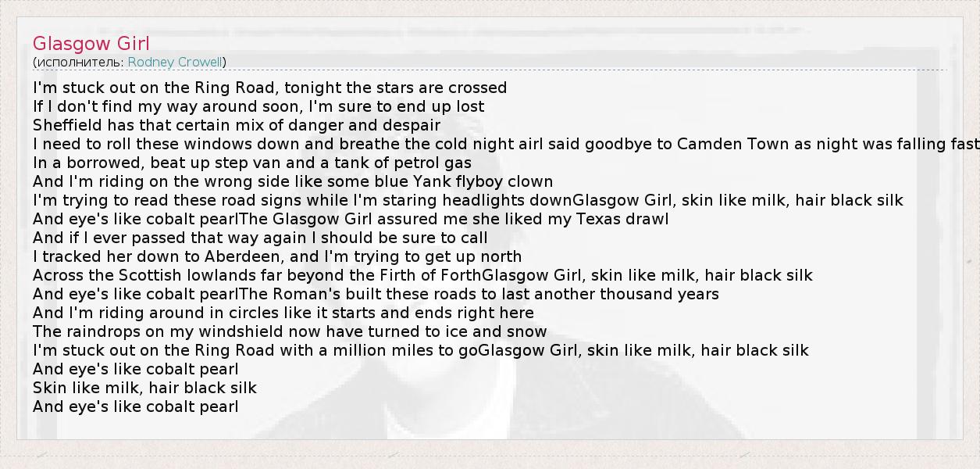
Task: Click the 'blue Yank flyboy clown' line
Action: tap(293, 181)
